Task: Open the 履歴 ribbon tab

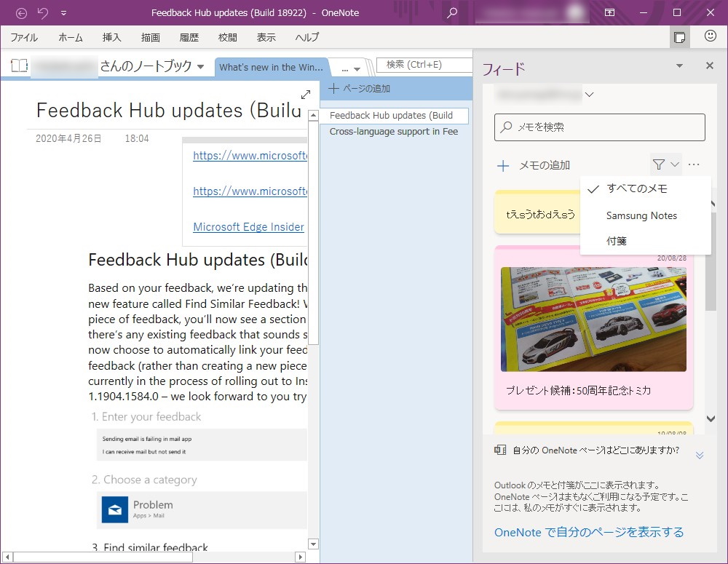Action: pyautogui.click(x=189, y=38)
